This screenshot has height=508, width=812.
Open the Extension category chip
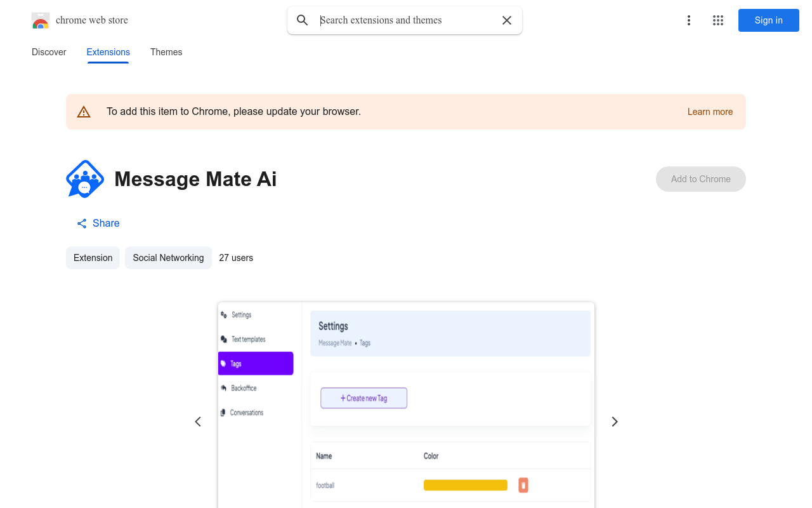(93, 258)
